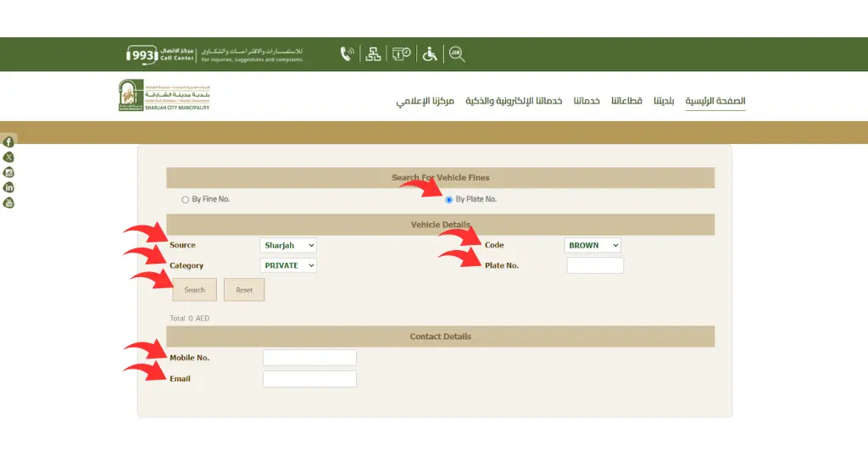Select the By Fine No. radio option
Viewport: 868px width, 473px height.
coord(185,199)
